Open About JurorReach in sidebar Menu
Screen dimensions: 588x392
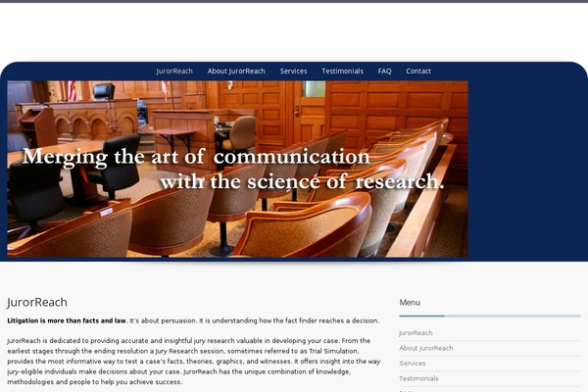point(426,348)
